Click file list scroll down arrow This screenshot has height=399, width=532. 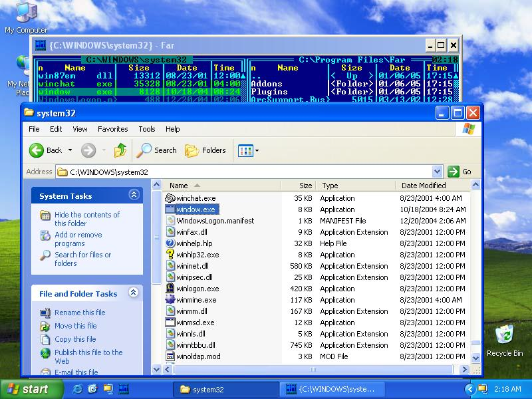(x=475, y=358)
